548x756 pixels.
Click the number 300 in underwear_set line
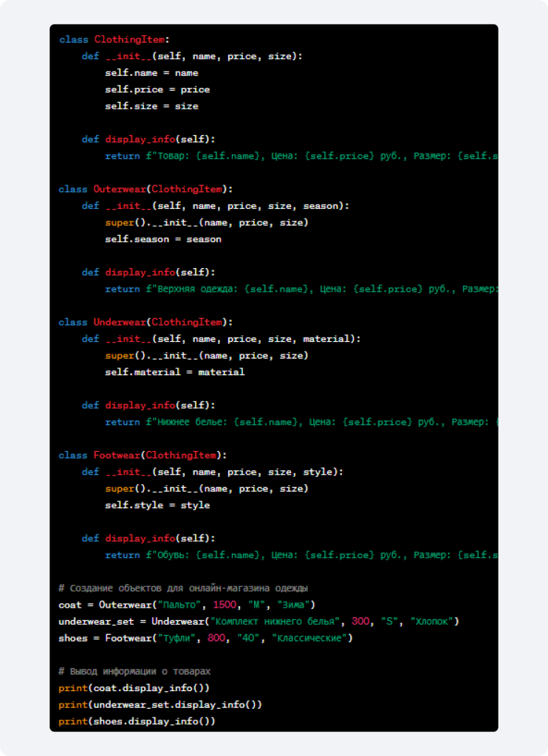pyautogui.click(x=360, y=622)
